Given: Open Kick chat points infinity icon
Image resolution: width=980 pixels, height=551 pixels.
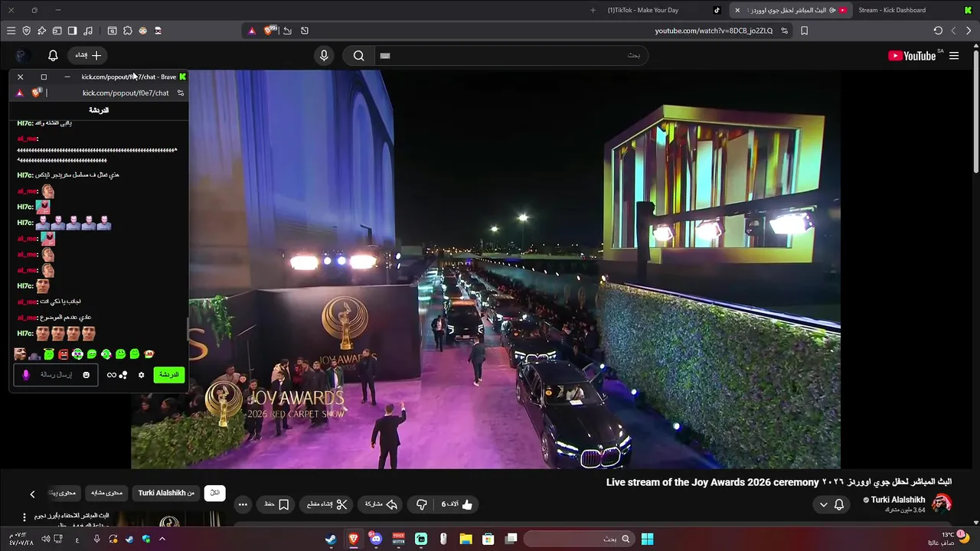Looking at the screenshot, I should coord(112,375).
